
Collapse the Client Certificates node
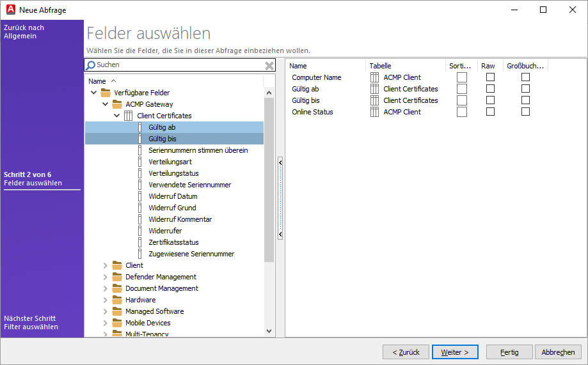[x=117, y=116]
